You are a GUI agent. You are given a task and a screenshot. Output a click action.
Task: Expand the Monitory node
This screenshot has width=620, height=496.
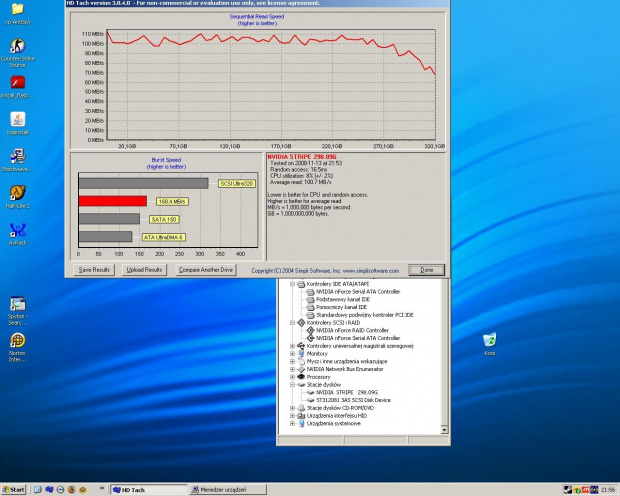(293, 354)
